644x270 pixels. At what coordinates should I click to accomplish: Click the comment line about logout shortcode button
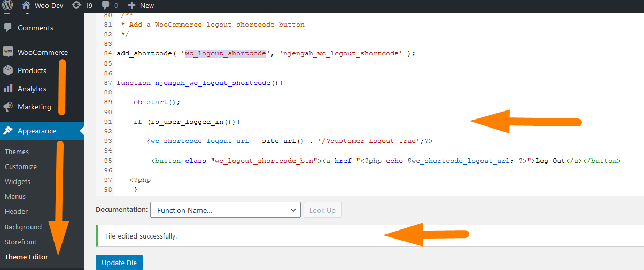coord(213,25)
